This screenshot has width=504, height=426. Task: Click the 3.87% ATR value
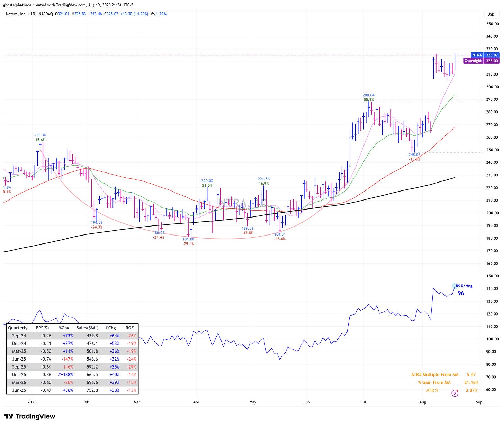click(x=471, y=390)
